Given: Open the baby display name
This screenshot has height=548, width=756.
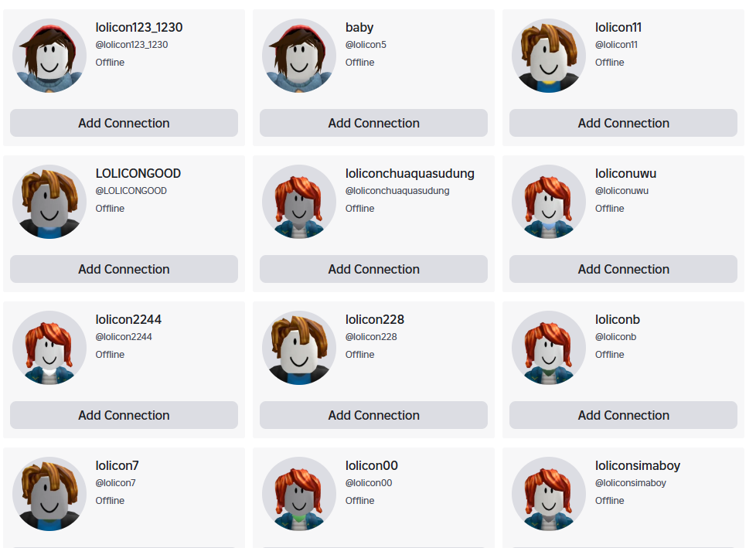Looking at the screenshot, I should click(359, 28).
